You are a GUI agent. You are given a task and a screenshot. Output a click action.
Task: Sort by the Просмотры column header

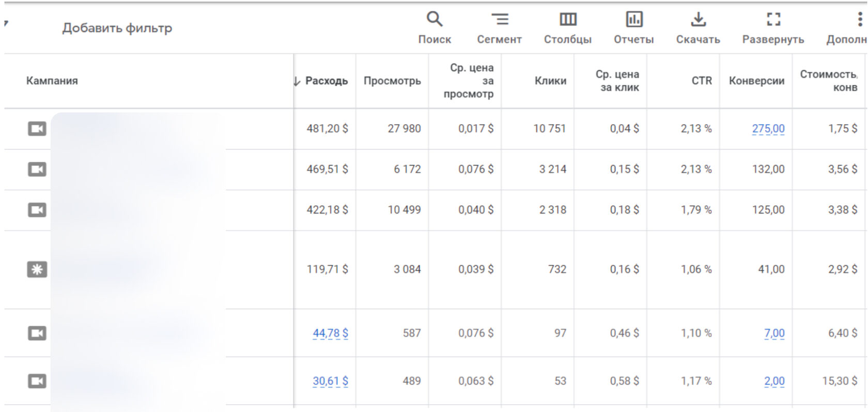coord(392,81)
